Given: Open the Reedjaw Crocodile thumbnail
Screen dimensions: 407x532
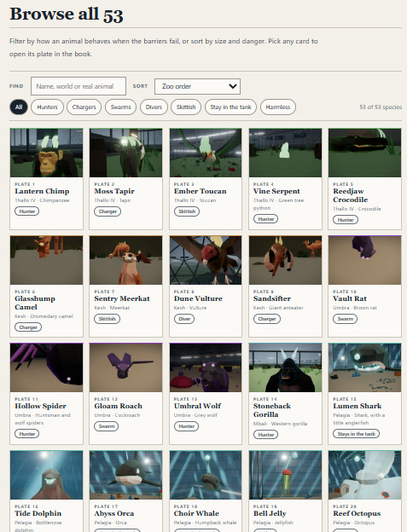Looking at the screenshot, I should (365, 153).
